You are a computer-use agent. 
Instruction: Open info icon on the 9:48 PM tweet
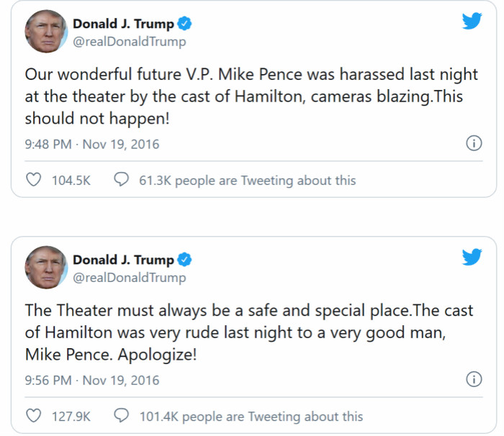click(x=474, y=143)
